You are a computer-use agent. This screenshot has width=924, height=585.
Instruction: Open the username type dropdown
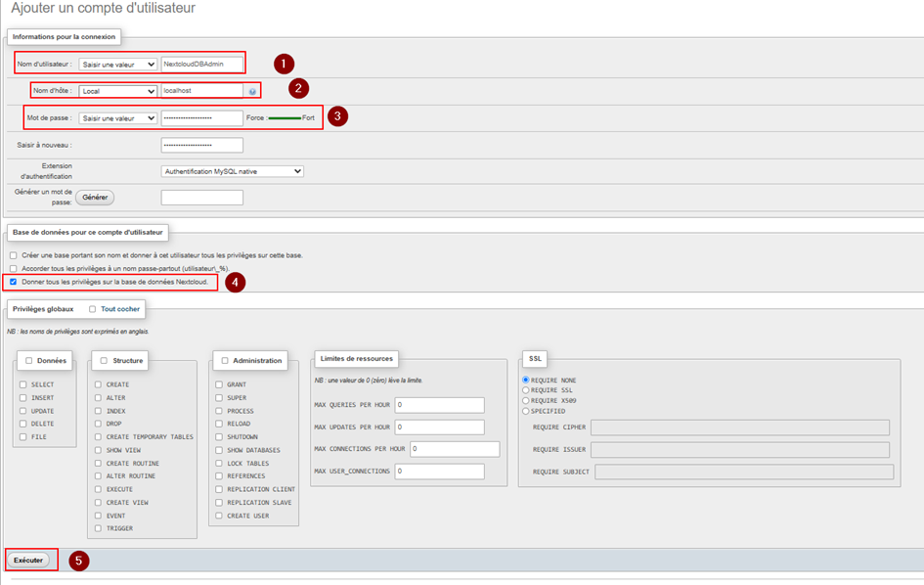pos(117,65)
